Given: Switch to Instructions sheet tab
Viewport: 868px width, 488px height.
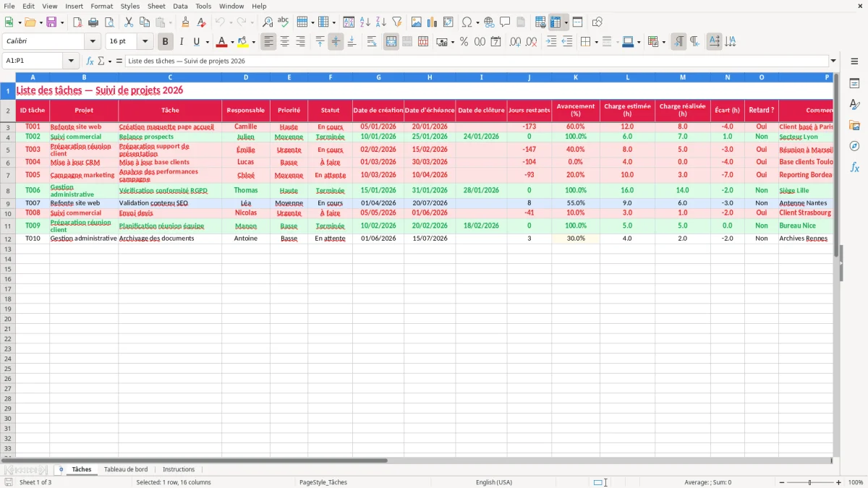Looking at the screenshot, I should [179, 469].
